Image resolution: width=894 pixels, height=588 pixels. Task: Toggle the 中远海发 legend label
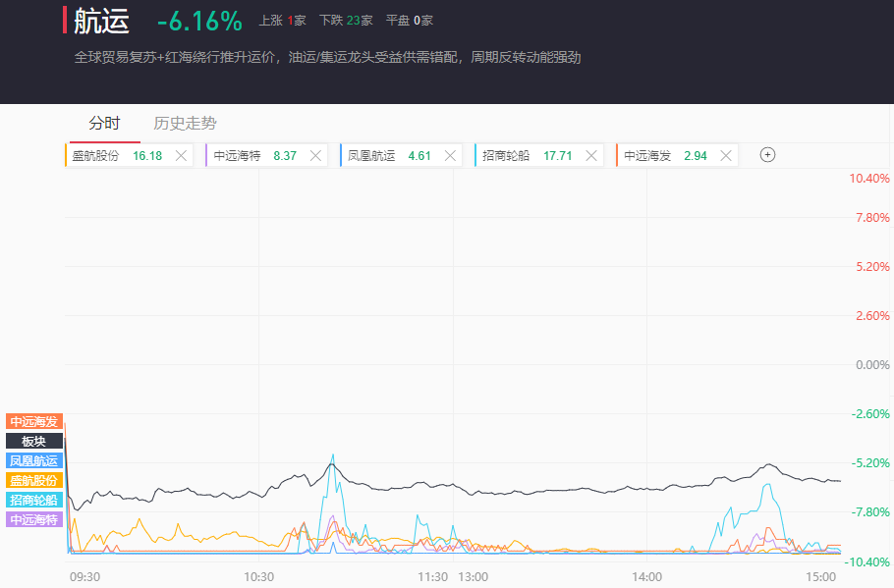pos(34,421)
